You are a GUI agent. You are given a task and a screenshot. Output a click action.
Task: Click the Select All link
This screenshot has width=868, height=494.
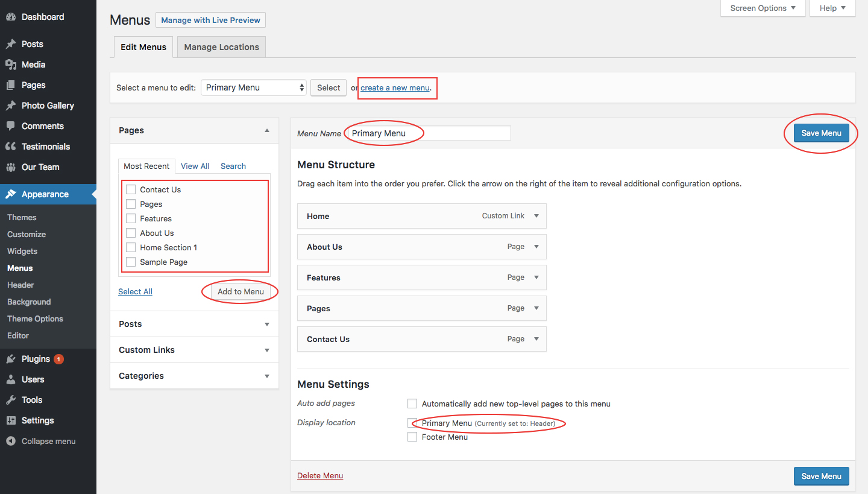click(135, 291)
